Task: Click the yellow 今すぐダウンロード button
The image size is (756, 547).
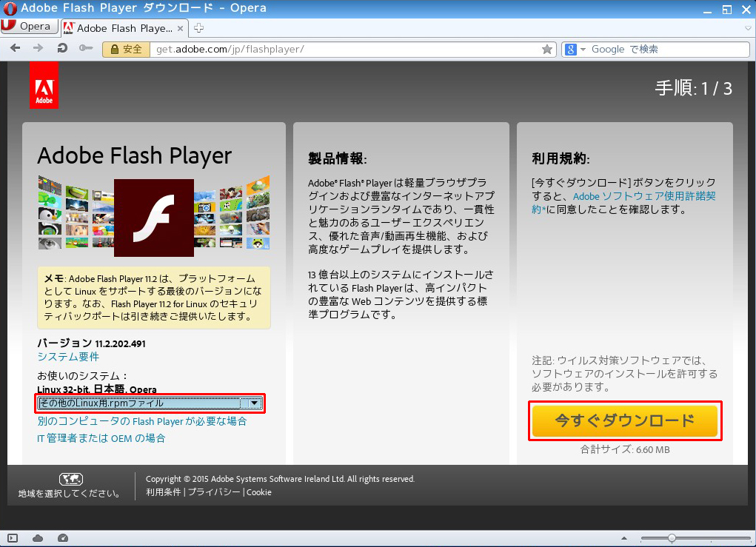Action: (624, 421)
